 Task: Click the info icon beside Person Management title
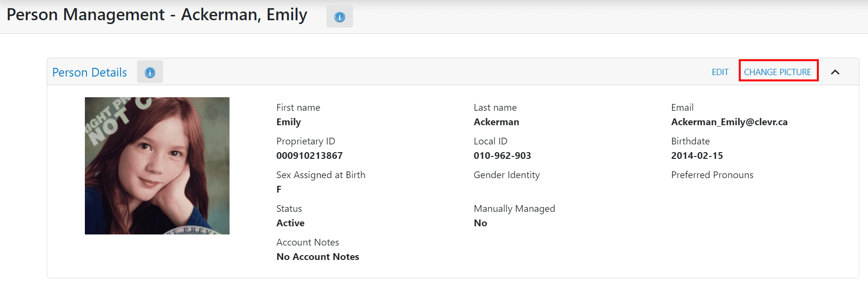coord(339,17)
